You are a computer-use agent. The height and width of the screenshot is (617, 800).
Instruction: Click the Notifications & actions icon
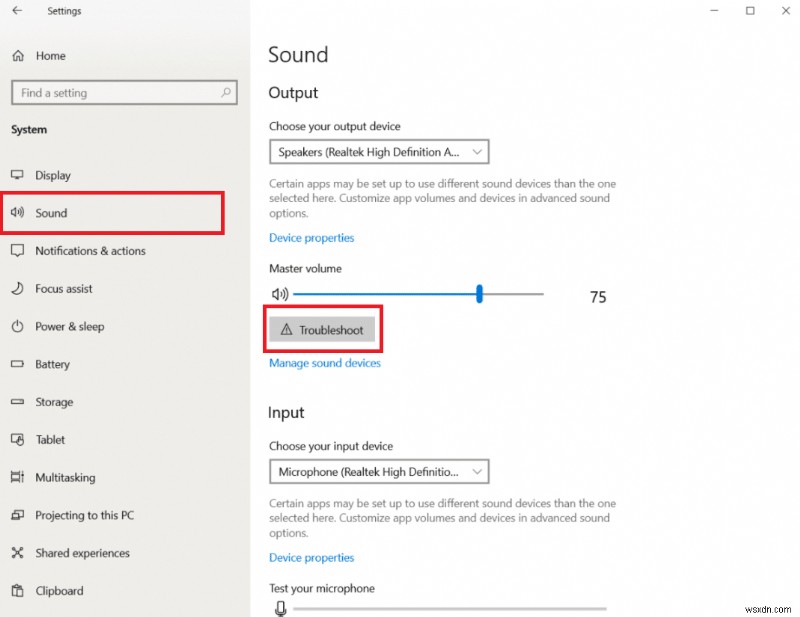17,251
